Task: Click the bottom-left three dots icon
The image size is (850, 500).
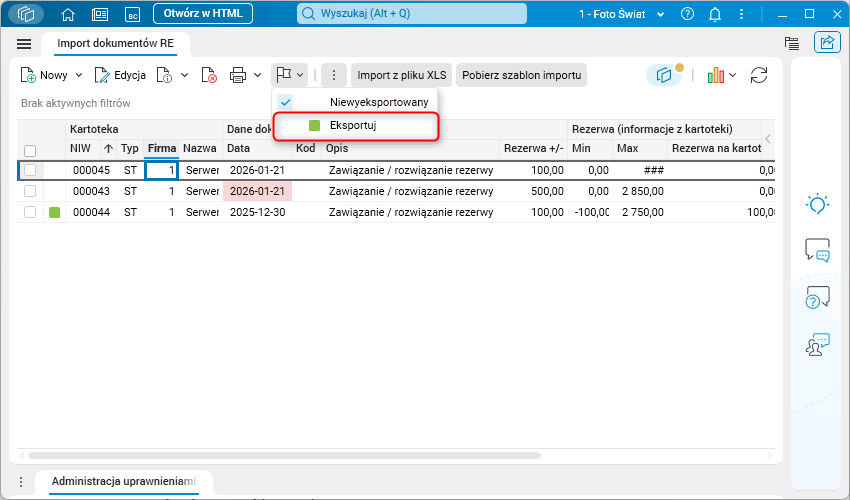Action: tap(21, 482)
